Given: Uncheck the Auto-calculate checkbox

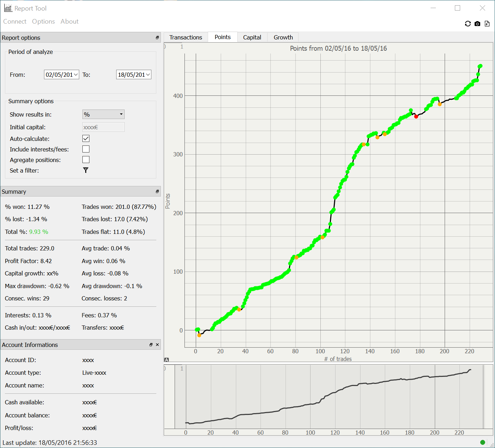Looking at the screenshot, I should pos(86,138).
